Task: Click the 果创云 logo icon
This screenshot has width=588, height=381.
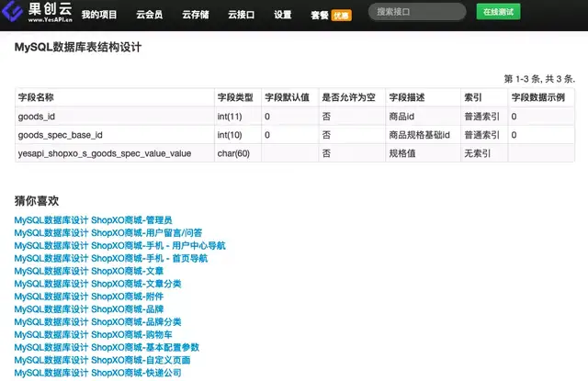Action: point(12,11)
